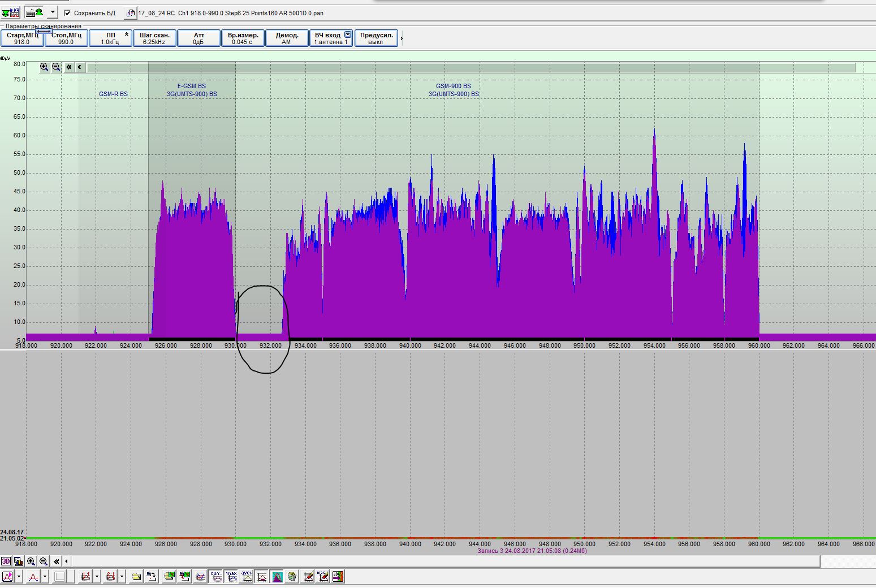Click the spectrum panel horizontal scrollbar
This screenshot has width=876, height=588.
pyautogui.click(x=471, y=67)
